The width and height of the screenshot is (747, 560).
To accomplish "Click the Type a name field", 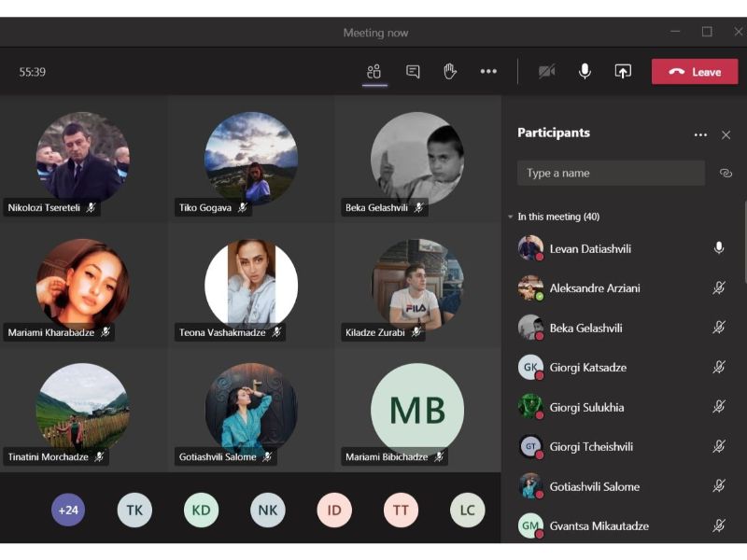I will [611, 173].
